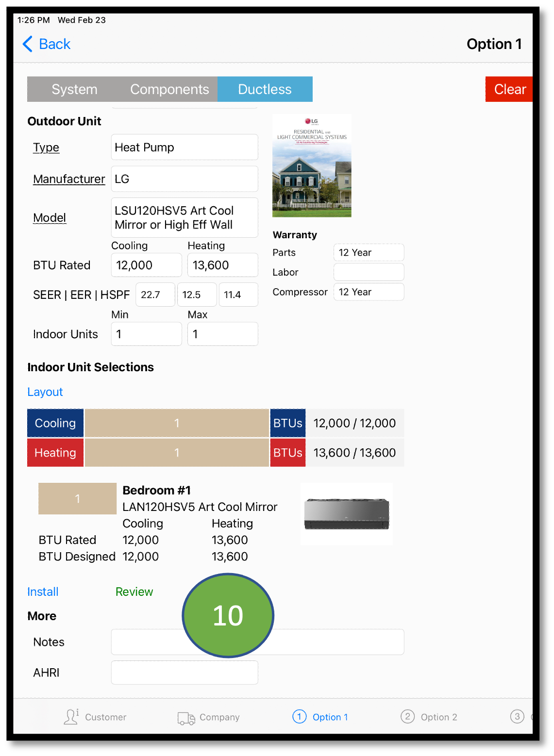Open the green Review link
Screen dimensions: 554x756
point(134,592)
